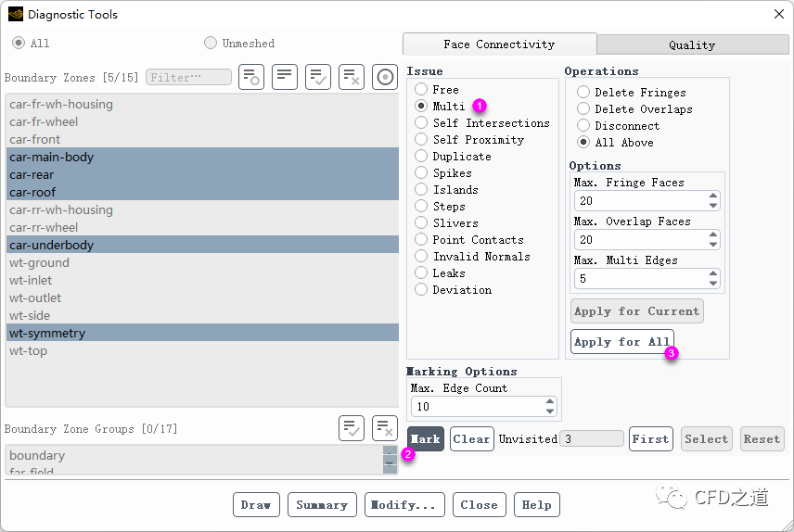Decrease Max. Multi Edges with down arrow
The image size is (794, 532).
713,282
